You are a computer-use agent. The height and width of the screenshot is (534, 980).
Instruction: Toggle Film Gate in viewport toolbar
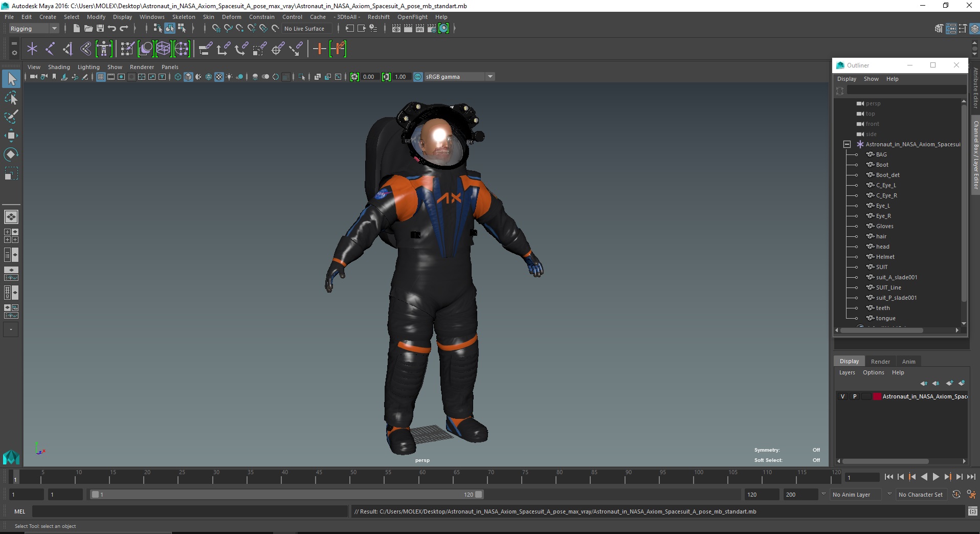[x=111, y=77]
